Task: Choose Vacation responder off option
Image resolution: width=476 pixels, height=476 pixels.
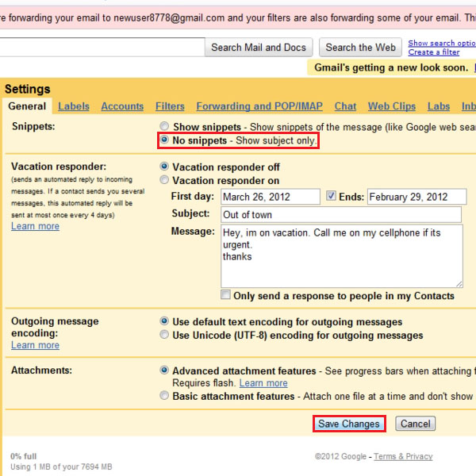Action: click(x=164, y=167)
